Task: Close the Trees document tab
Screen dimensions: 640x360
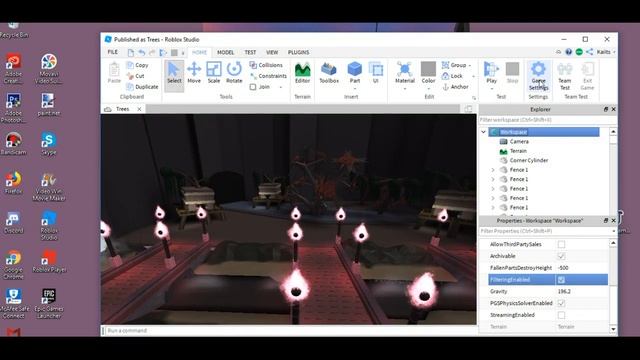Action: click(139, 109)
